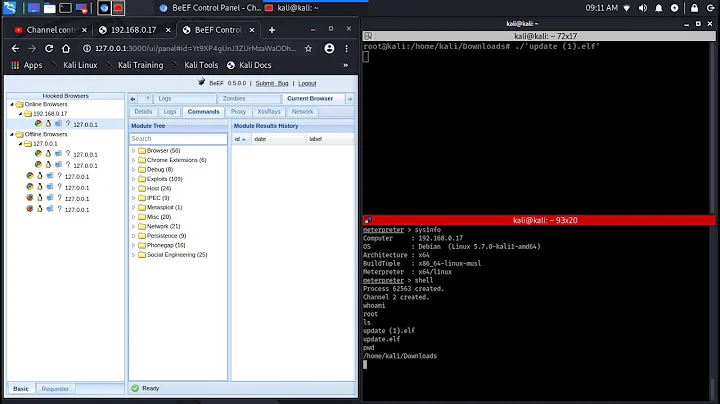The image size is (720, 404).
Task: Collapse the Online Browsers tree node
Action: pyautogui.click(x=12, y=104)
